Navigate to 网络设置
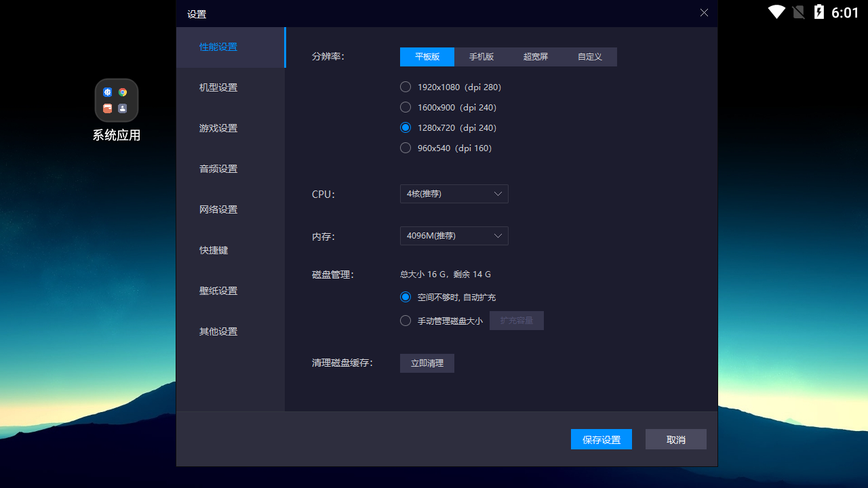Image resolution: width=868 pixels, height=488 pixels. [231, 210]
